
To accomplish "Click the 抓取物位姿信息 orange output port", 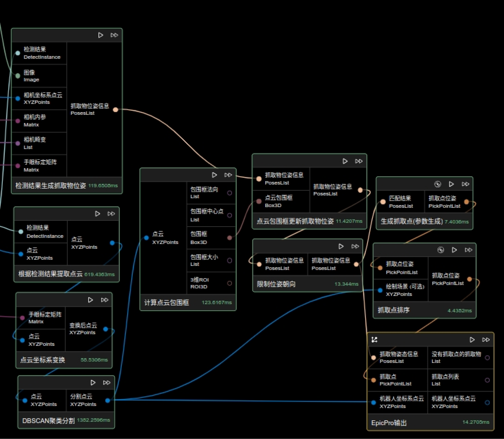I will [115, 110].
